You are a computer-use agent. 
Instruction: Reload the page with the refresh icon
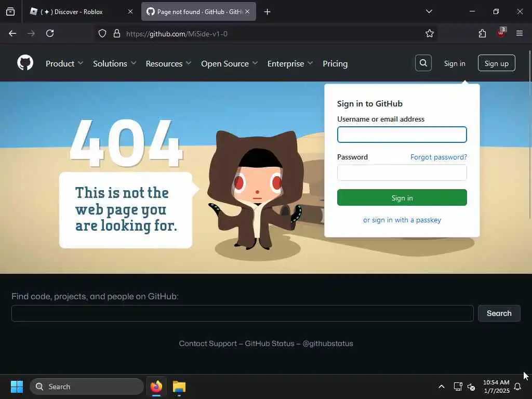coord(50,33)
